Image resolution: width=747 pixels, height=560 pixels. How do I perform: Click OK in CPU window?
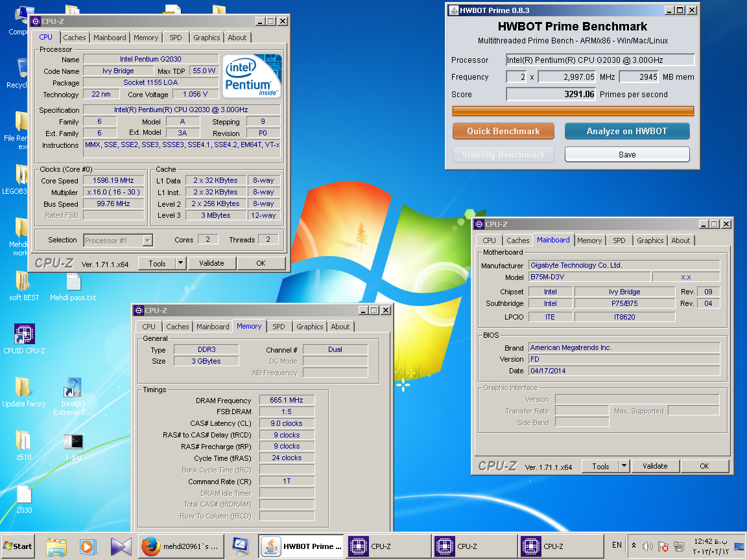pos(261,263)
